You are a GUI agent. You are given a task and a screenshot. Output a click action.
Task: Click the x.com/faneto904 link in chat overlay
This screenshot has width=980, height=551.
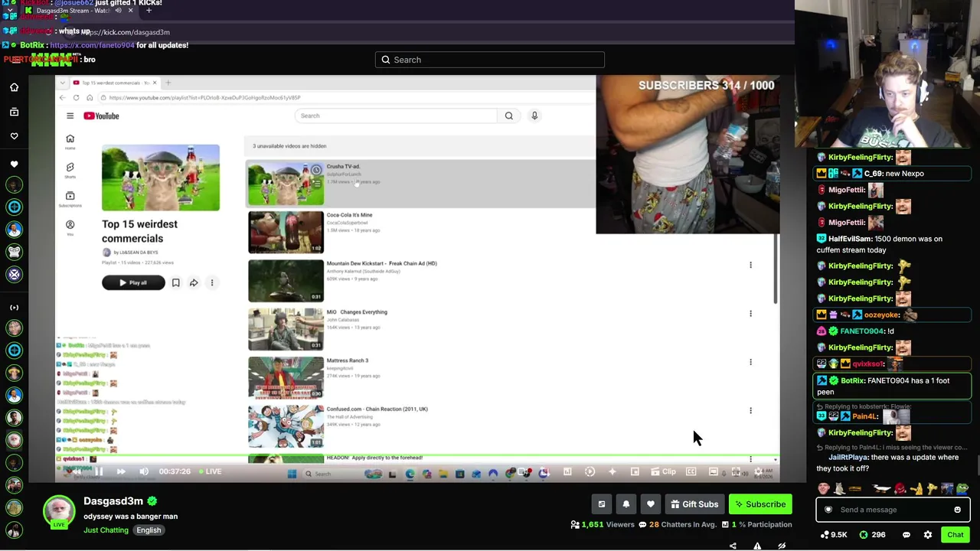pos(92,45)
